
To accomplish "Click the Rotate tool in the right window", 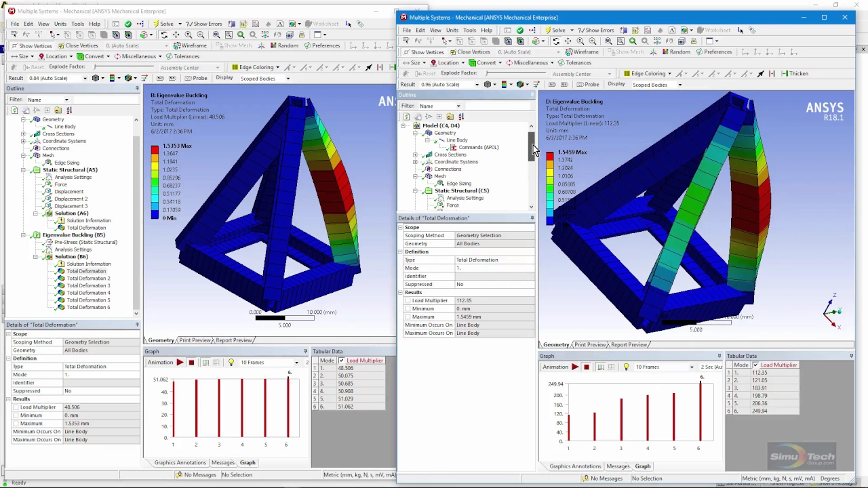I will click(556, 41).
